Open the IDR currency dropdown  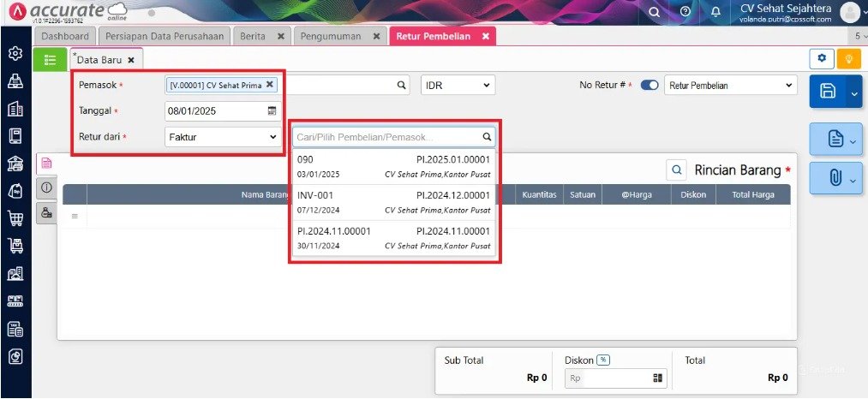(x=458, y=86)
